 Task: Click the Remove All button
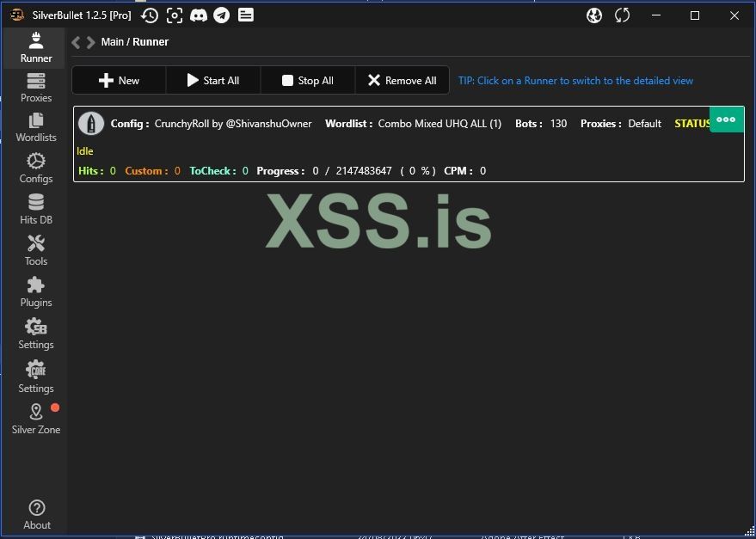403,81
